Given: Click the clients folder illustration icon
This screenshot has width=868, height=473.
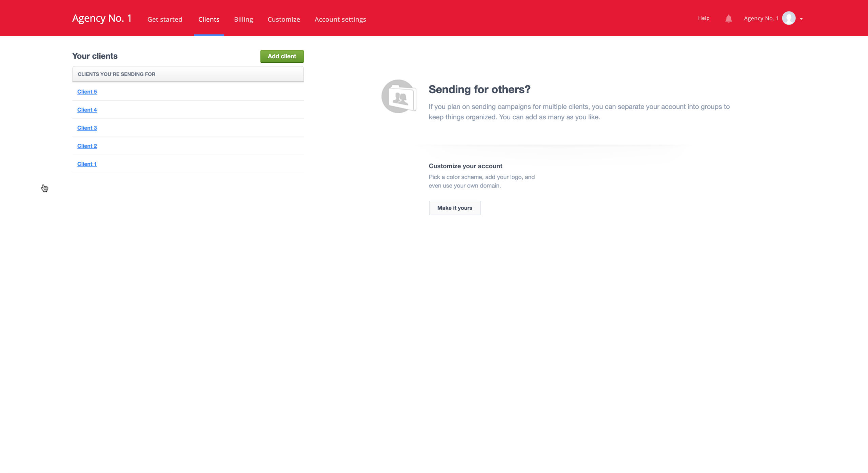Looking at the screenshot, I should point(399,96).
